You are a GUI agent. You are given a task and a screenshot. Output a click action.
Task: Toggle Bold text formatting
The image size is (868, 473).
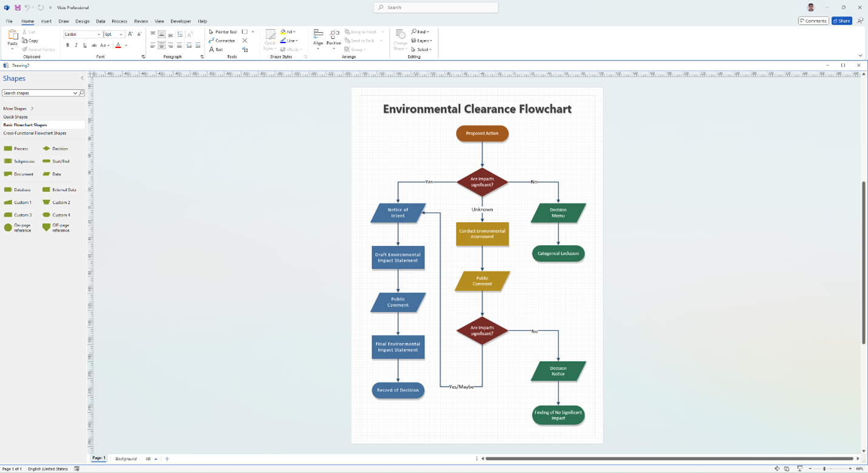click(x=67, y=46)
